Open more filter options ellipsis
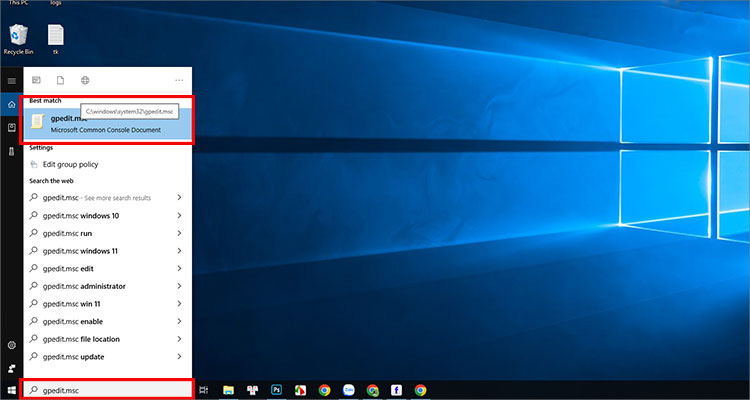Viewport: 750px width, 400px height. pos(179,80)
